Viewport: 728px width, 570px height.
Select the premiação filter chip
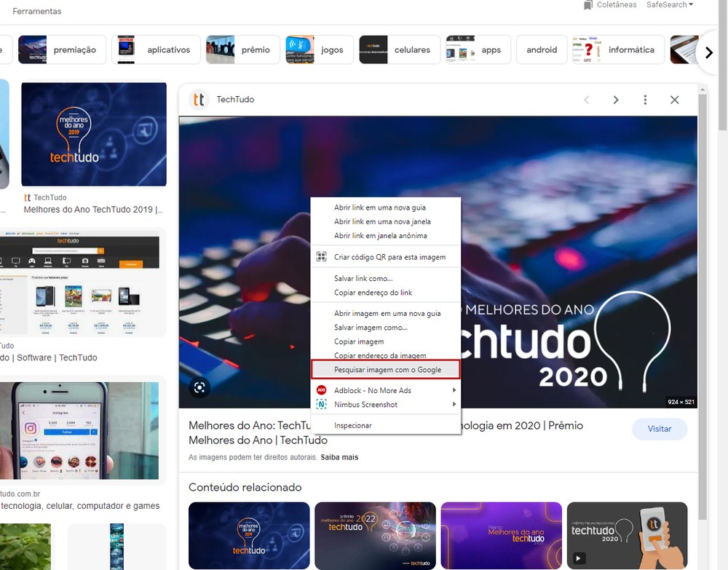(x=63, y=50)
